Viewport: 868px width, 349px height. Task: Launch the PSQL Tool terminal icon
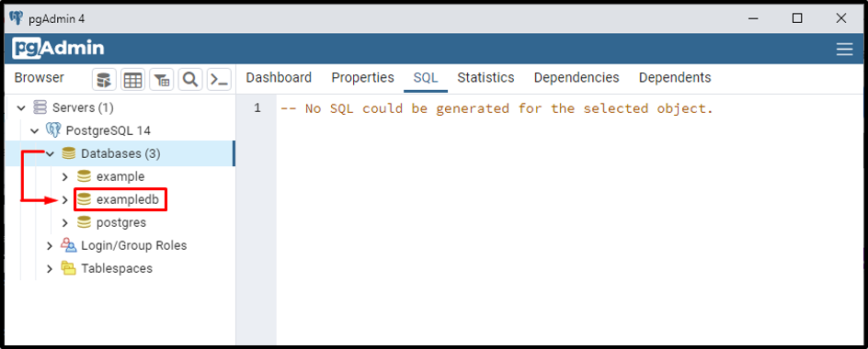219,80
